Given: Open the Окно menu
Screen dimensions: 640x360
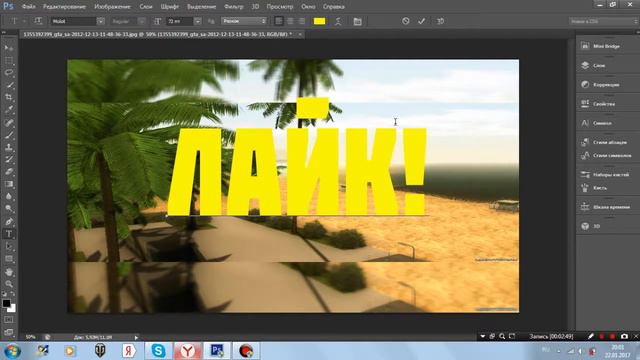Looking at the screenshot, I should pyautogui.click(x=308, y=7).
